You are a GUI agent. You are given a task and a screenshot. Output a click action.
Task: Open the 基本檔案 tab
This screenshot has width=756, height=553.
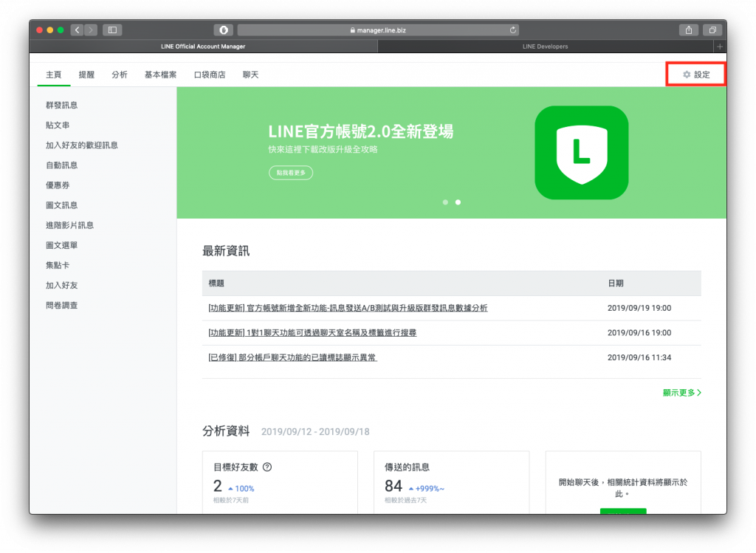160,75
